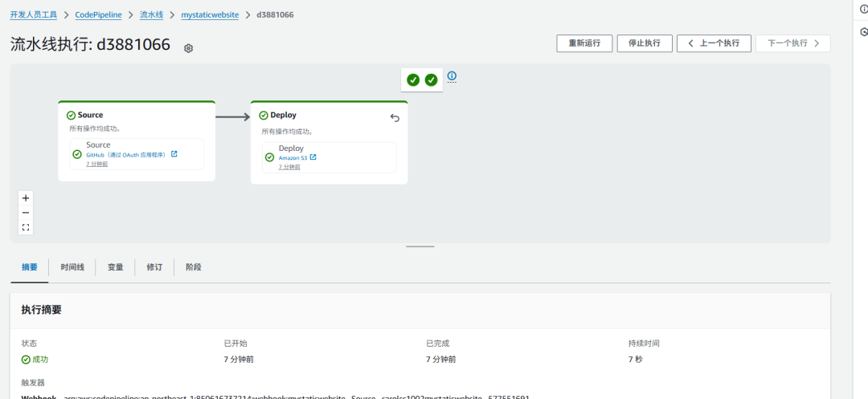Open hexagon panel icon on right edge
This screenshot has width=868, height=399.
(x=863, y=32)
